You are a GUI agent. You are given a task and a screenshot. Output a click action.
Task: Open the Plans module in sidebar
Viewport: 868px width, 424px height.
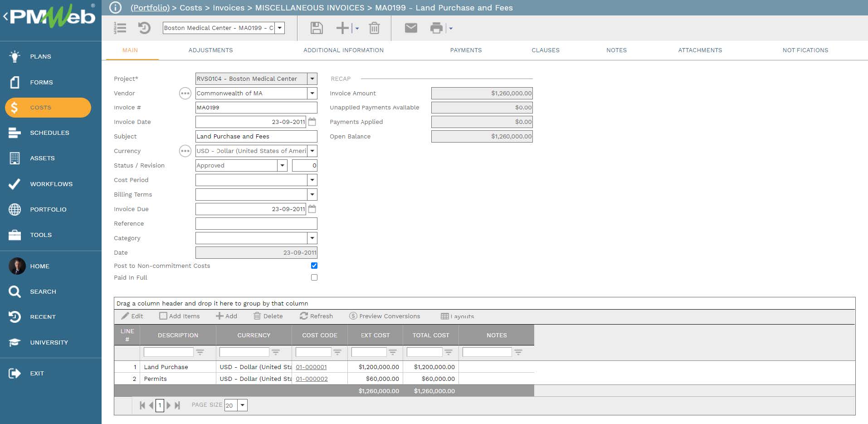coord(40,56)
